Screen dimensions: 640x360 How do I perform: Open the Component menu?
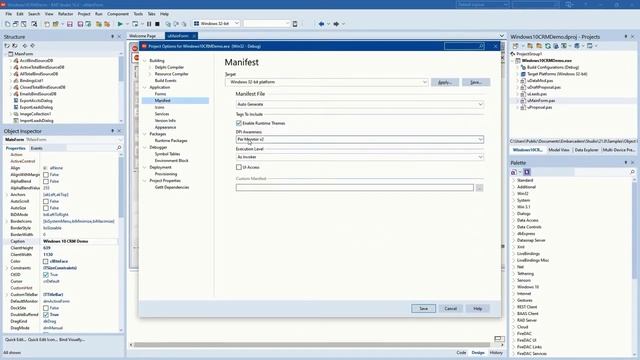(x=118, y=14)
